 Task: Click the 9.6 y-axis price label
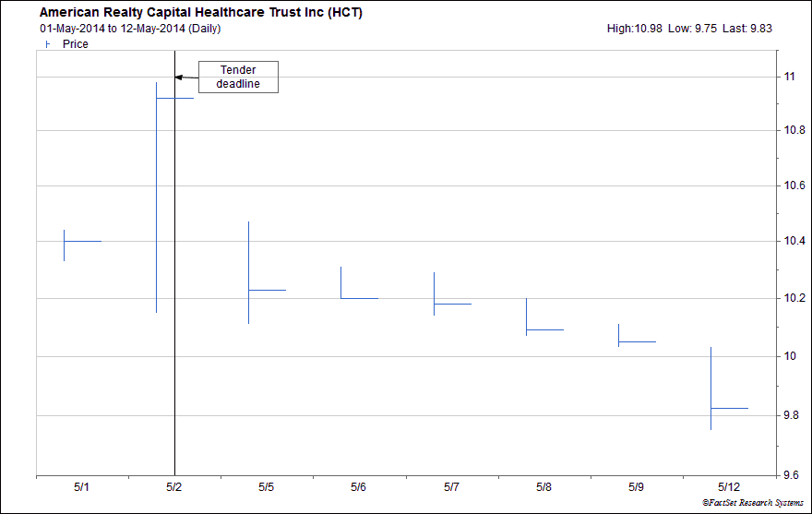792,474
